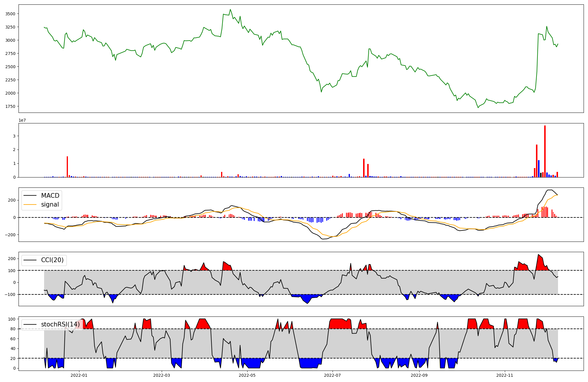Click the 100 tick on CCI axis
Viewport: 588px width, 382px height.
point(12,271)
